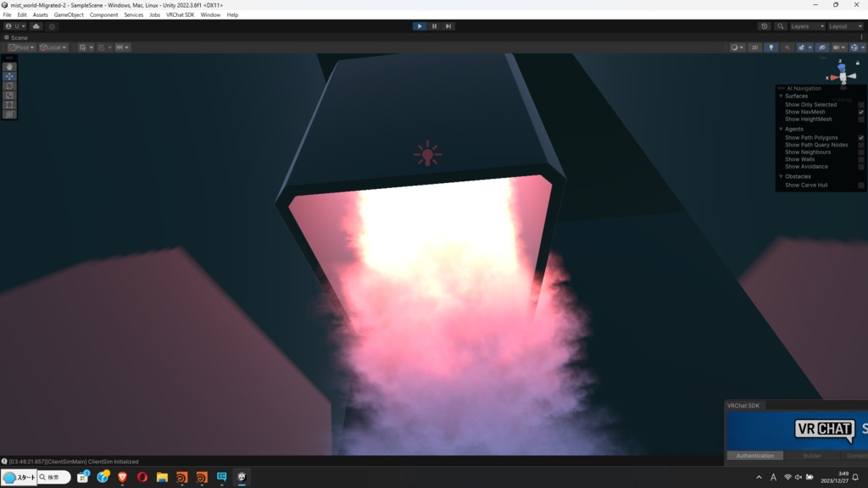Open the Undo History button

point(765,26)
